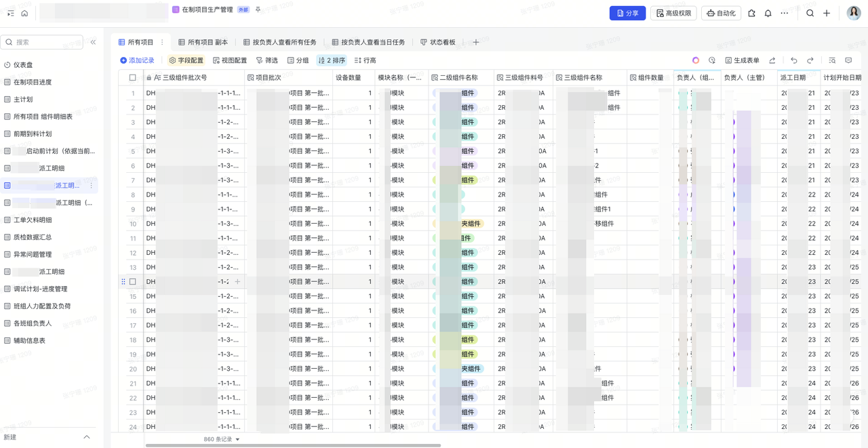Tick the select-all checkbox in table header
The width and height of the screenshot is (868, 448).
tap(133, 78)
